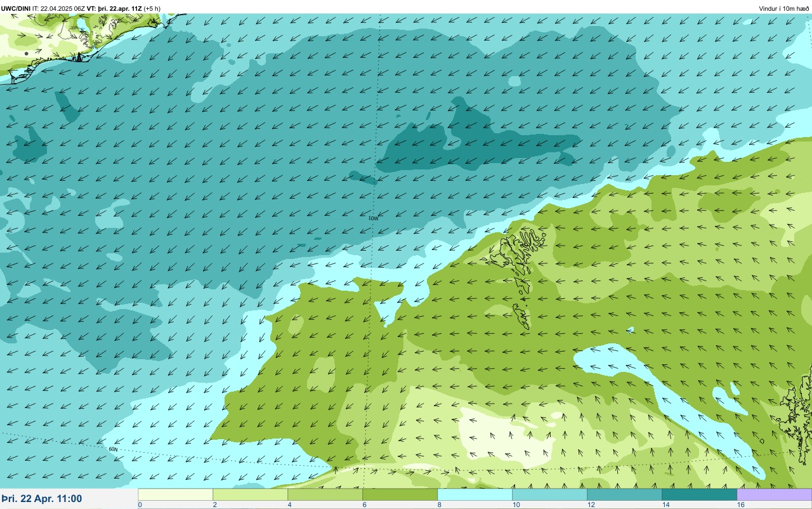Click the dark teal 14–16 legend swatch
The height and width of the screenshot is (509, 812).
coord(700,494)
